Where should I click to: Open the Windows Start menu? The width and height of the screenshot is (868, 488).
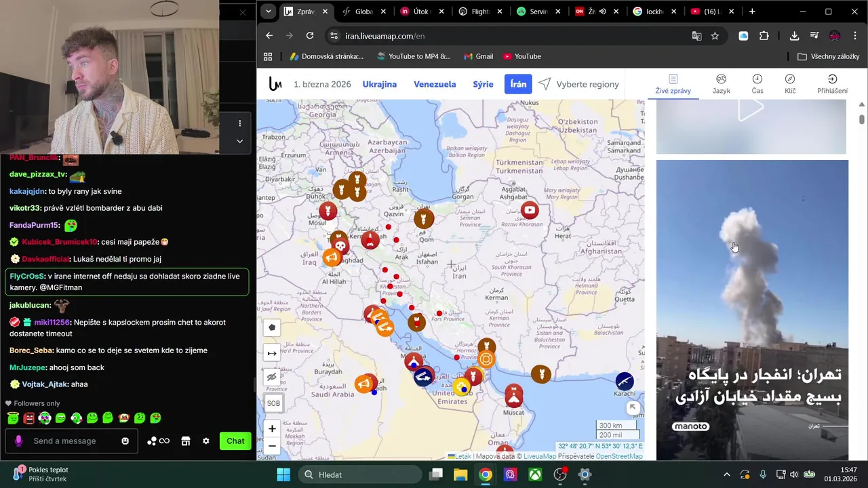click(x=283, y=474)
